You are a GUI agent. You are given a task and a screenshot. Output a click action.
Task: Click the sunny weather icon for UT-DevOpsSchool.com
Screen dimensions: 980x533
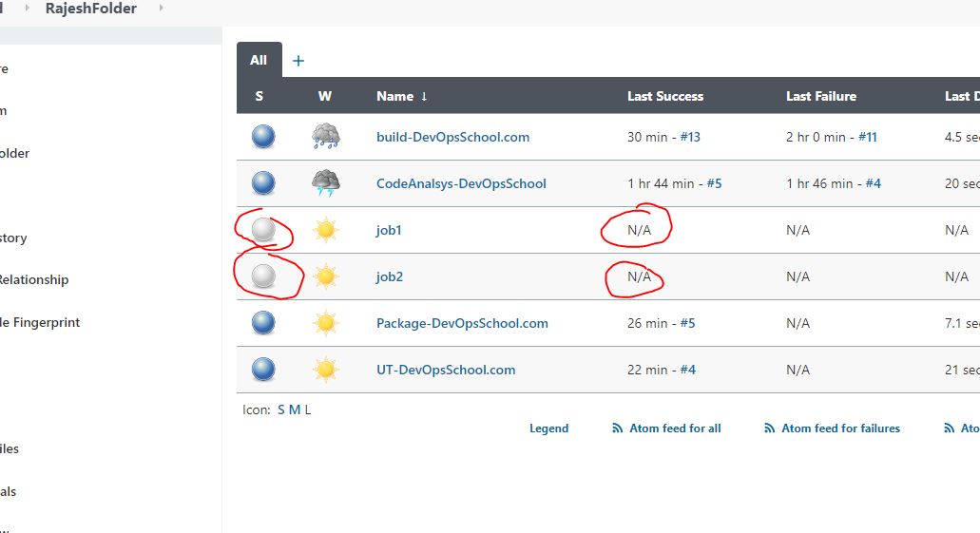point(326,370)
